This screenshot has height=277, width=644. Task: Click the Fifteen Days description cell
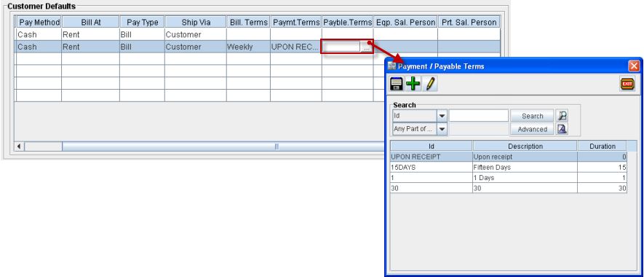(x=525, y=167)
